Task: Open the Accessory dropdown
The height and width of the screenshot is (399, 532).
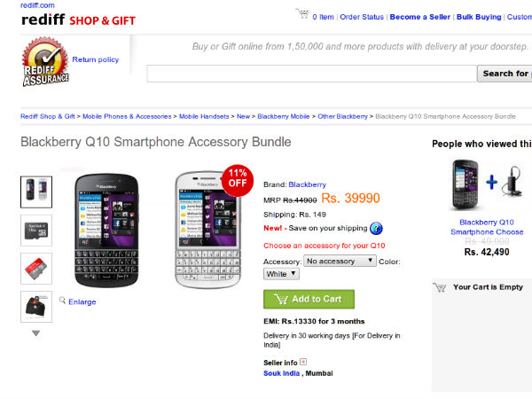Action: point(341,261)
